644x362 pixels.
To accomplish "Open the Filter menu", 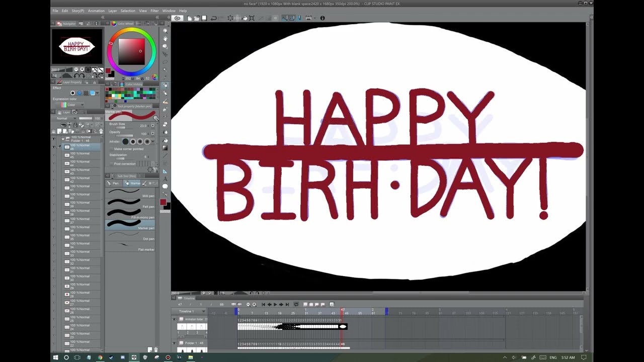I will coord(154,11).
